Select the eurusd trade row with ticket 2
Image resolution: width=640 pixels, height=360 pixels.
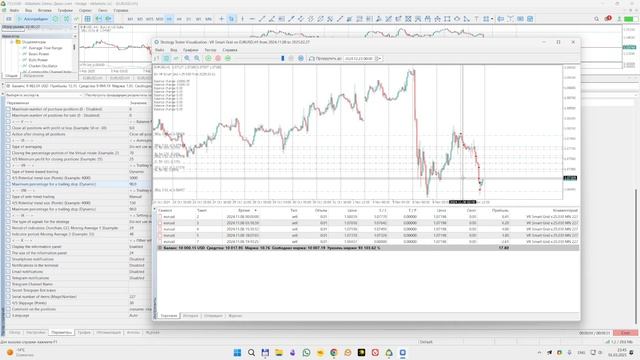click(367, 217)
